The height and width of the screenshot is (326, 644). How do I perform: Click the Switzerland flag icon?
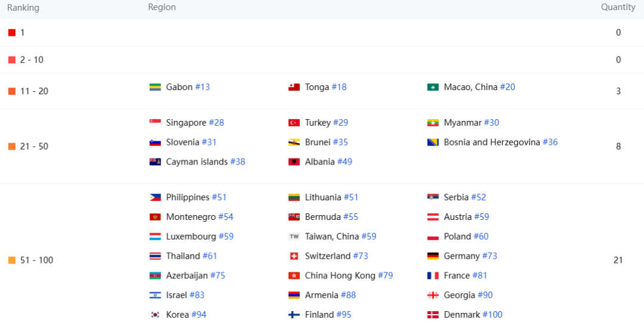(x=293, y=256)
